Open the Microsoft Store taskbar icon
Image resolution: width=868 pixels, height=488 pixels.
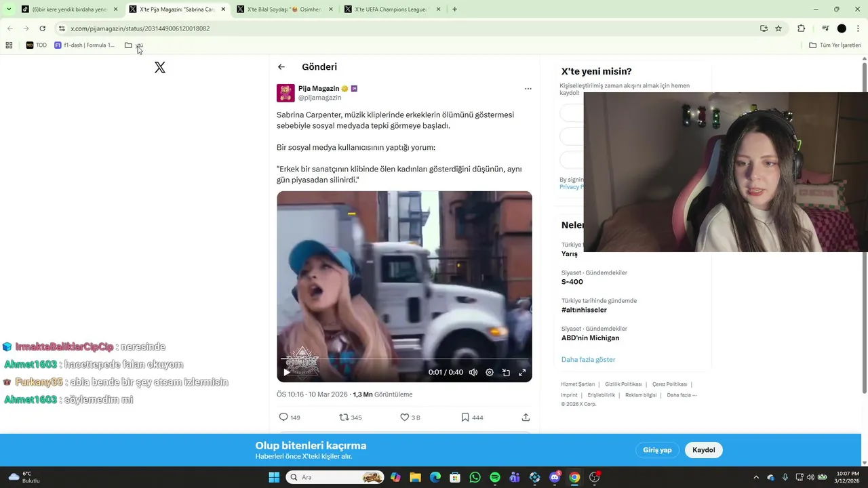[455, 477]
